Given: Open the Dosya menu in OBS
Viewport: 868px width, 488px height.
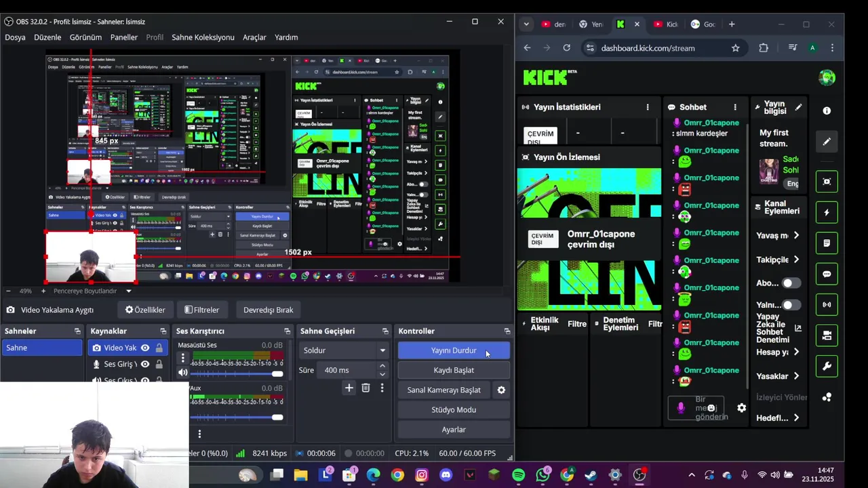Looking at the screenshot, I should click(15, 37).
